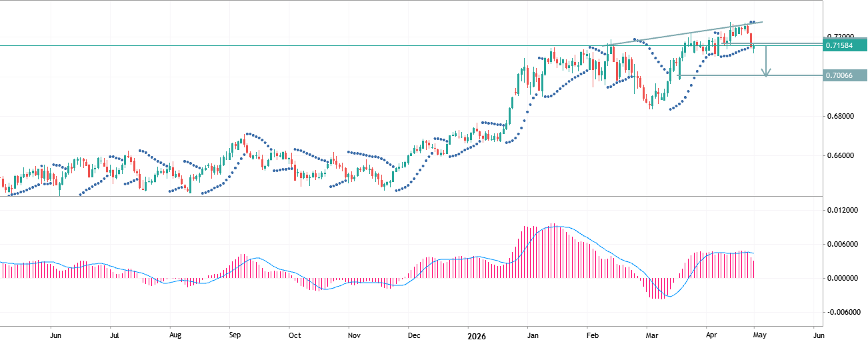
Task: Click the Dec time axis label
Action: click(x=413, y=336)
